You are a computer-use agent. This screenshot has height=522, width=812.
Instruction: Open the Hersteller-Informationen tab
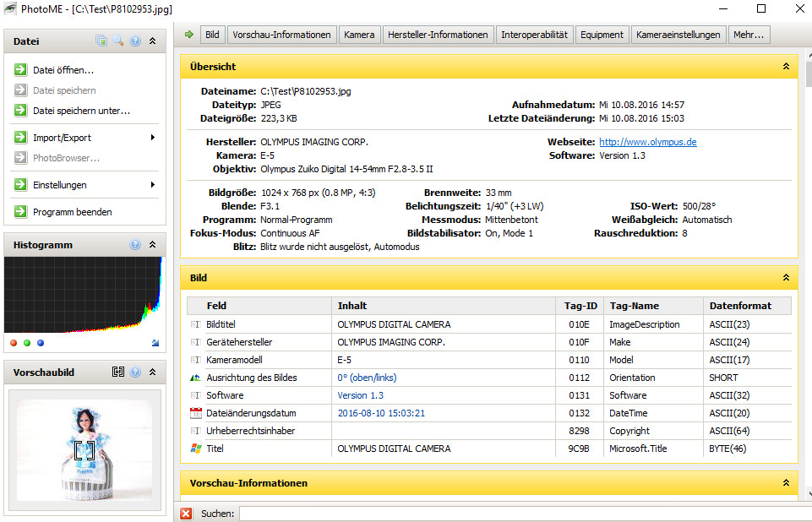click(438, 35)
